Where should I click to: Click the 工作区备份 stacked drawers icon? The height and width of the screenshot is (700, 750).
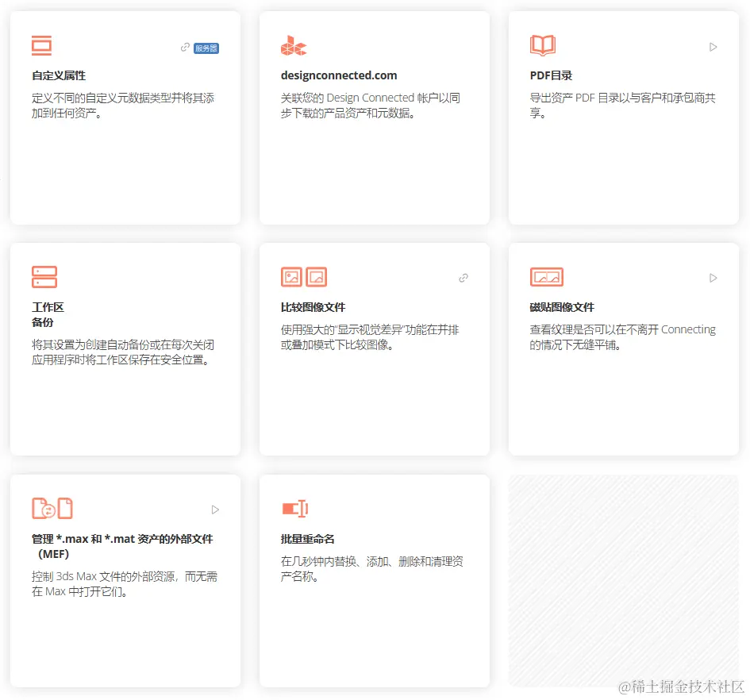[44, 276]
